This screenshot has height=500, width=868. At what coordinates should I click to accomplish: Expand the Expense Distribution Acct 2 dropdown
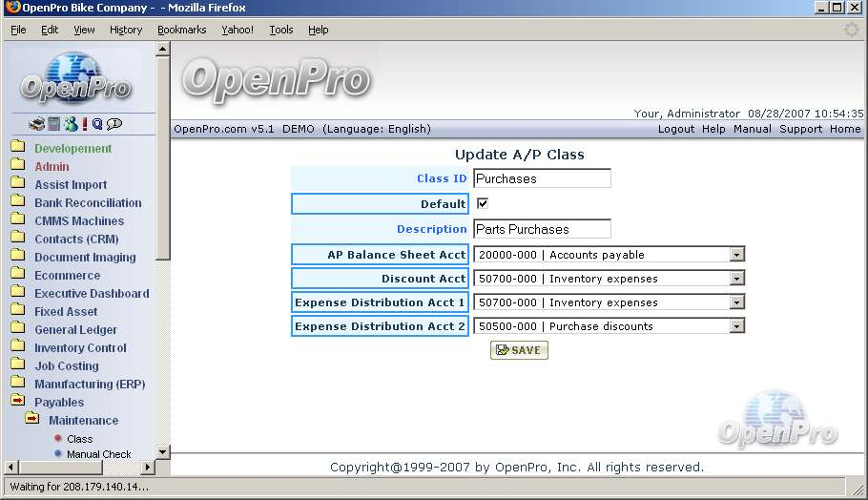(736, 326)
